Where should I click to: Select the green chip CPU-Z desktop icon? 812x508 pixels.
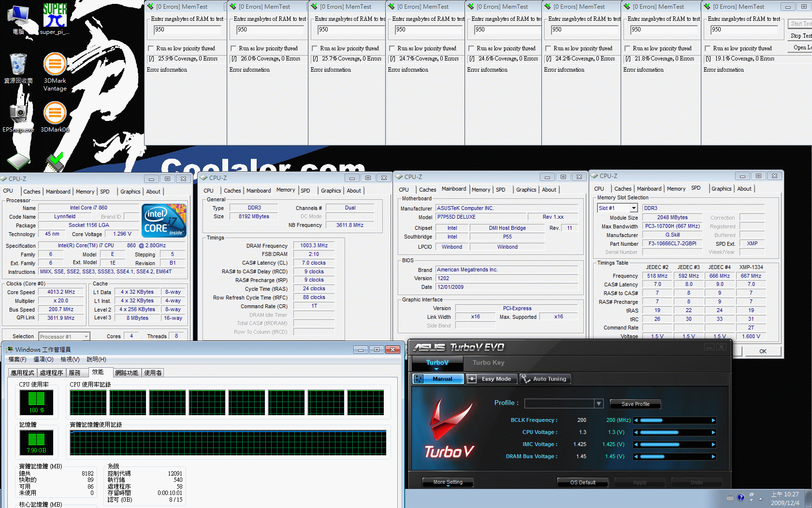click(18, 162)
